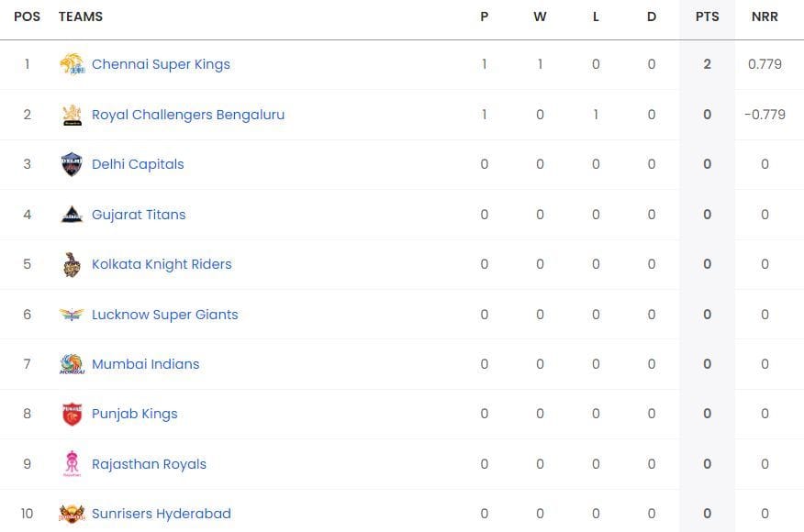Image resolution: width=804 pixels, height=532 pixels.
Task: Select the Delhi Capitals logo
Action: (x=72, y=163)
